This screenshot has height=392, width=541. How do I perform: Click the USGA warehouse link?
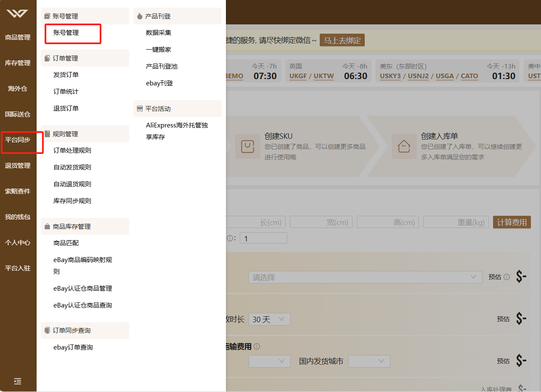tap(445, 76)
